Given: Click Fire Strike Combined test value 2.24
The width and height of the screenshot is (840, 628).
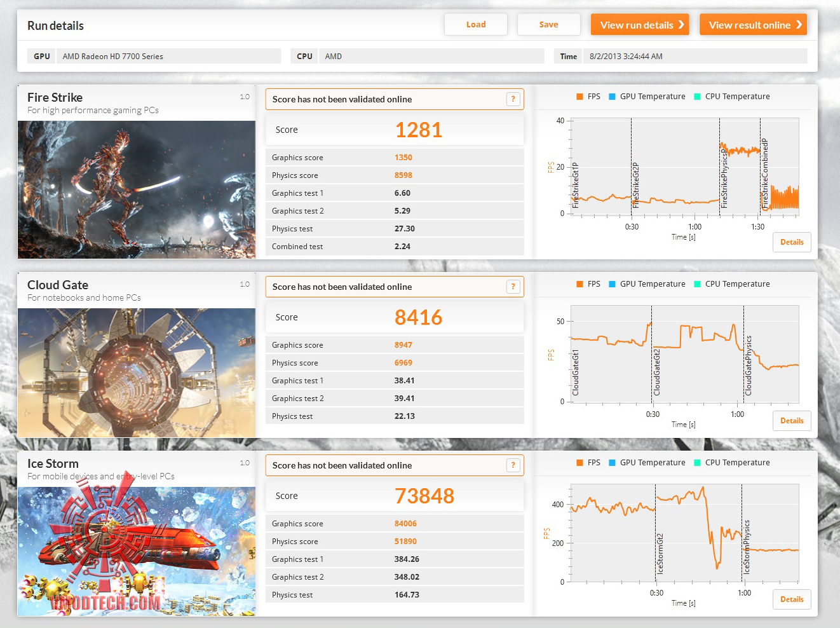Looking at the screenshot, I should pos(402,247).
